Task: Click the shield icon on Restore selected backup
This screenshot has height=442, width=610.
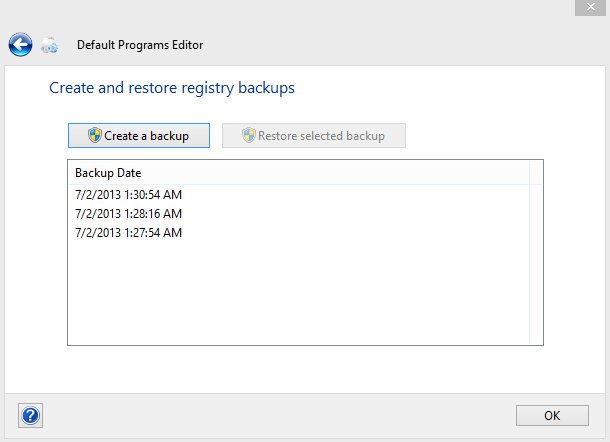Action: point(249,135)
